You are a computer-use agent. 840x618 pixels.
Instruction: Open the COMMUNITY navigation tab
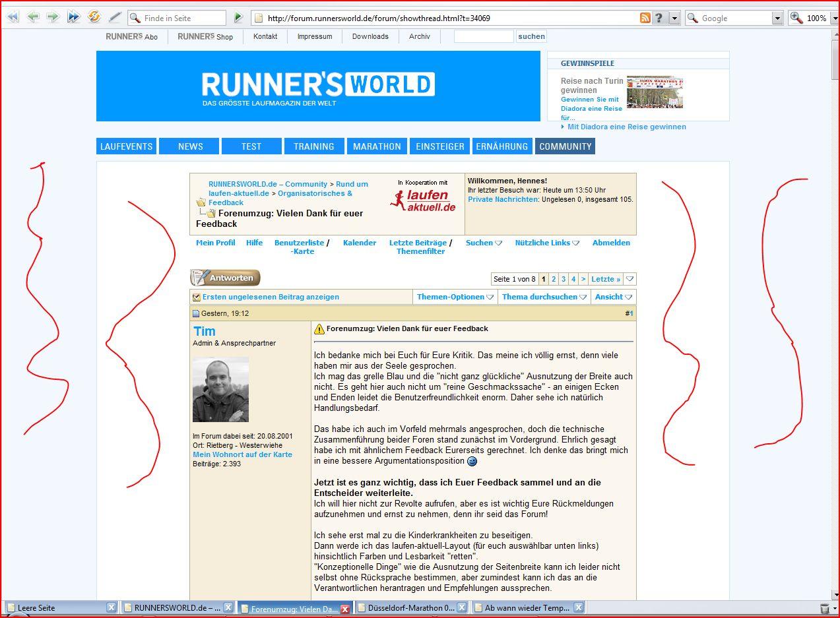click(x=565, y=146)
